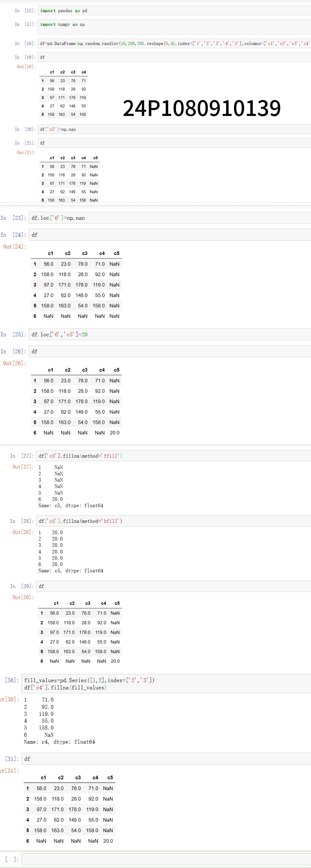Select the df.loc['6']=np.nan code cell
Viewport: 311px width, 868px height.
point(170,218)
